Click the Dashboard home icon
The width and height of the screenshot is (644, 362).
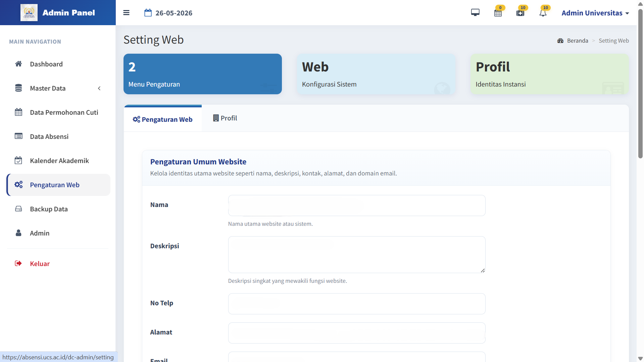(18, 64)
